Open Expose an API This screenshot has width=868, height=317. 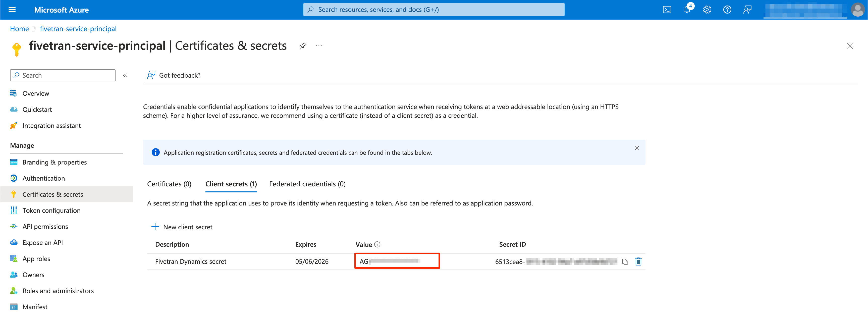[42, 243]
